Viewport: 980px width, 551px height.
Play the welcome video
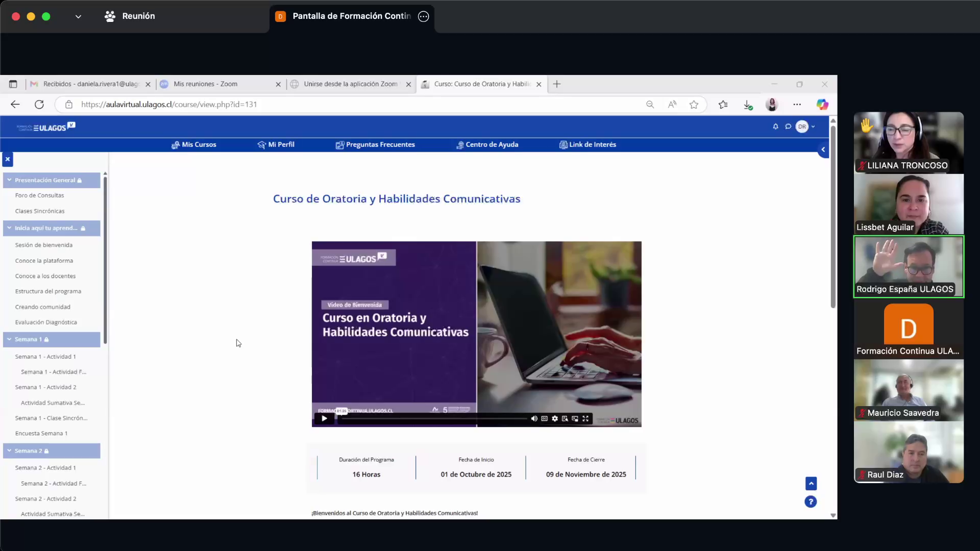click(x=324, y=418)
